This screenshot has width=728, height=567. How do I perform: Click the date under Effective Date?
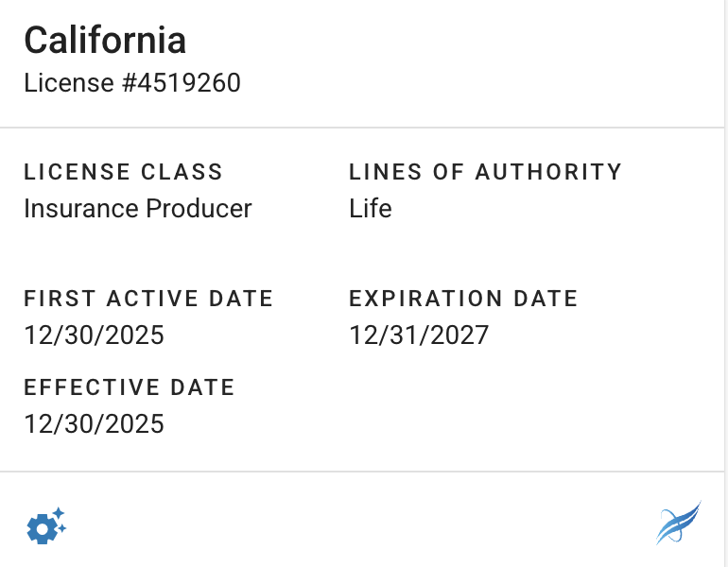point(94,423)
